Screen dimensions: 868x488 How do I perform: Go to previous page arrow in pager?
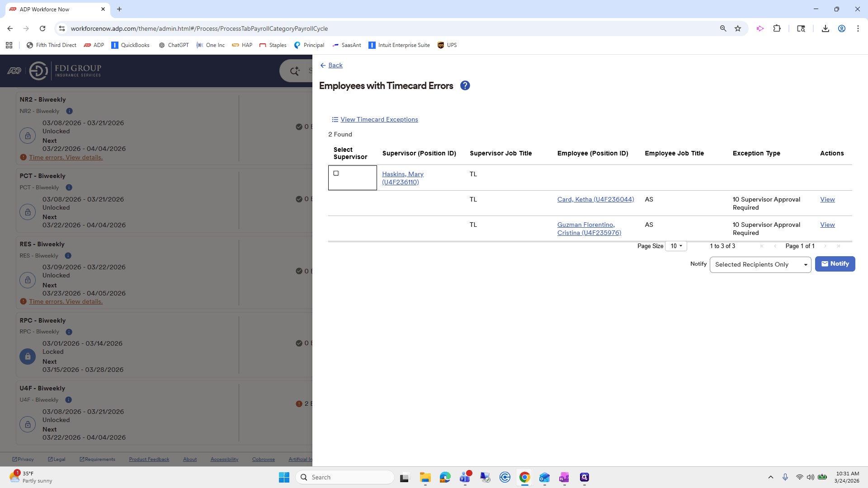tap(775, 246)
